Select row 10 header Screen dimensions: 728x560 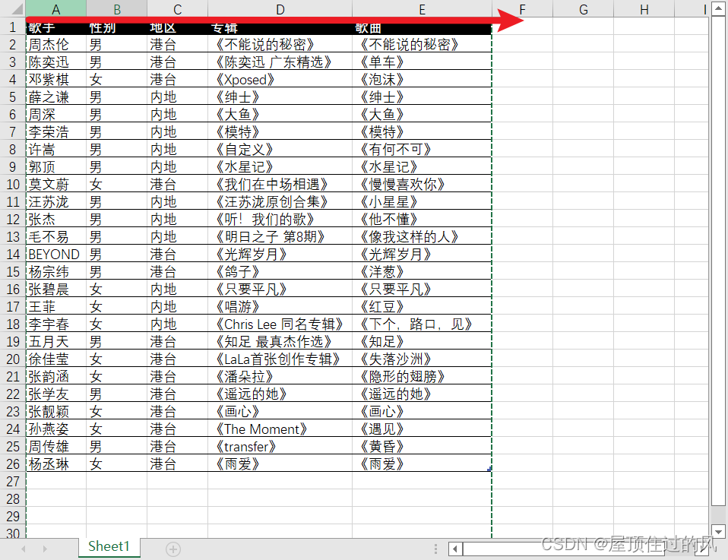click(12, 185)
